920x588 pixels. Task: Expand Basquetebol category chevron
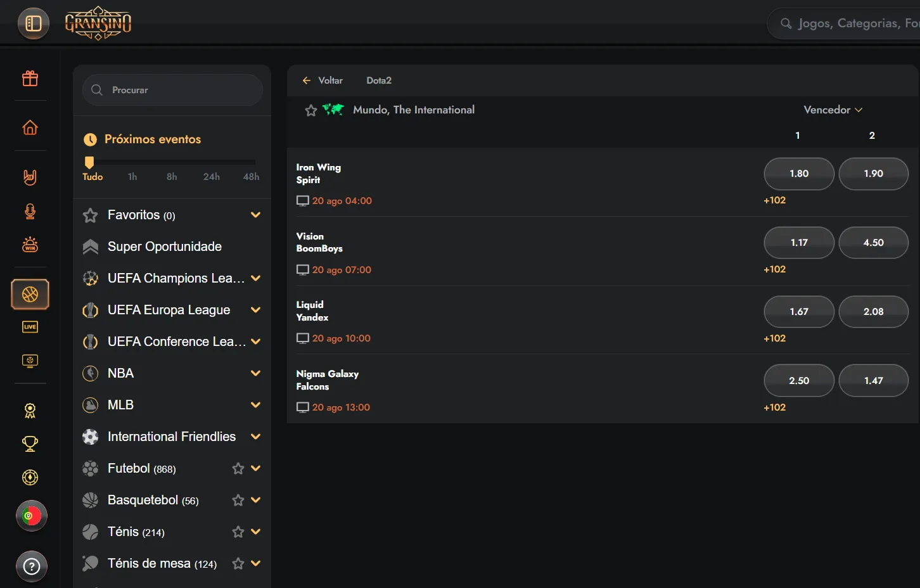click(256, 500)
